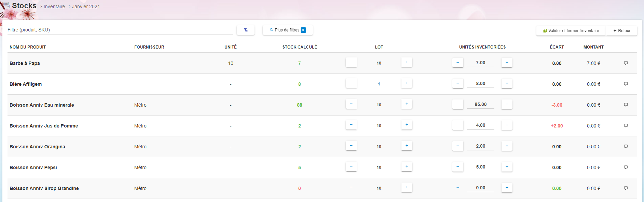Click the Stocks module icon in header
Image resolution: width=644 pixels, height=202 pixels.
6,5
